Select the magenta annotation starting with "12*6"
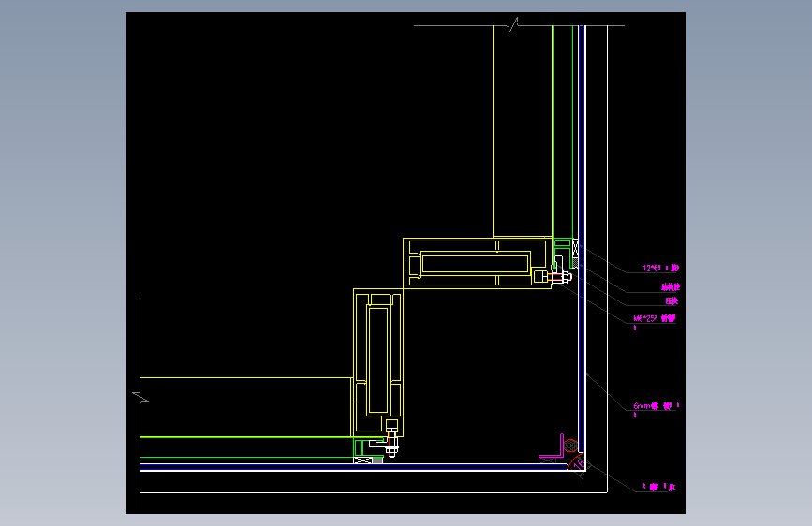The height and width of the screenshot is (526, 812). pos(660,268)
